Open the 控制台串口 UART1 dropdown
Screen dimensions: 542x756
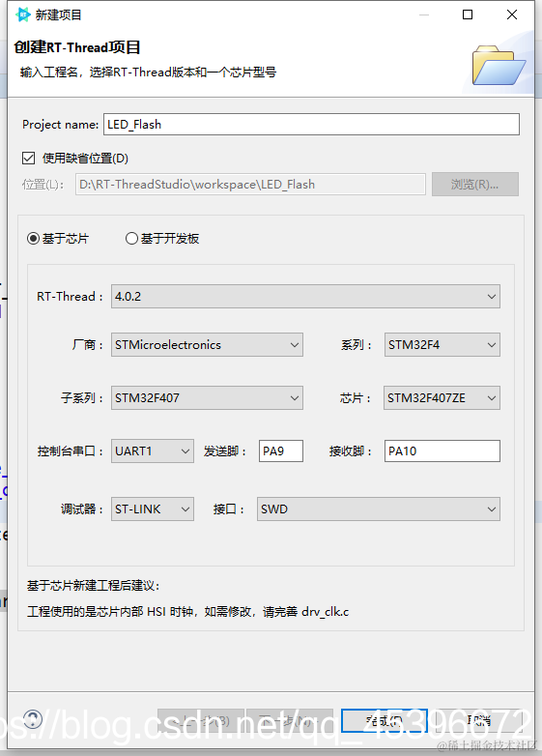[153, 451]
